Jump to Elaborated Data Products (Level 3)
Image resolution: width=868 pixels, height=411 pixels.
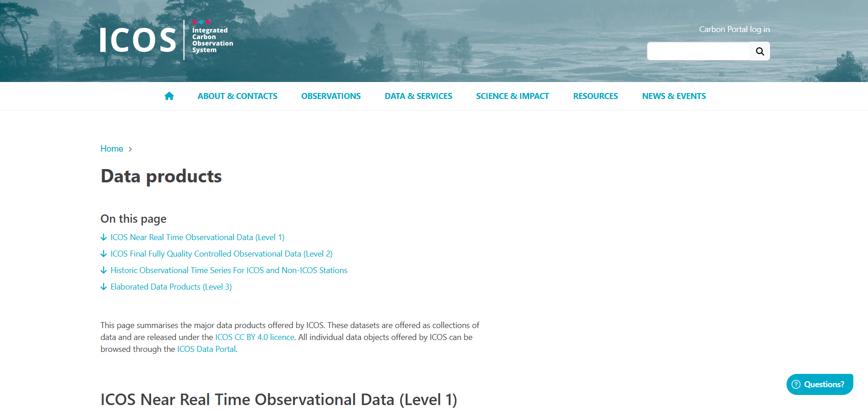pyautogui.click(x=171, y=287)
